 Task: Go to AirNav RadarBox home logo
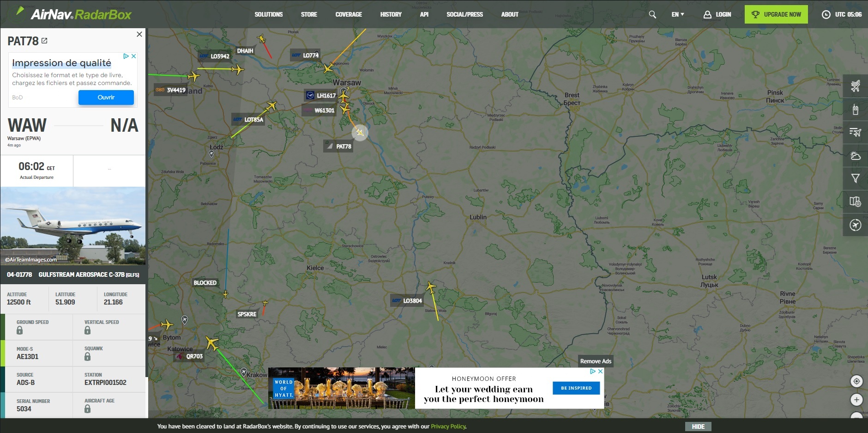point(74,14)
